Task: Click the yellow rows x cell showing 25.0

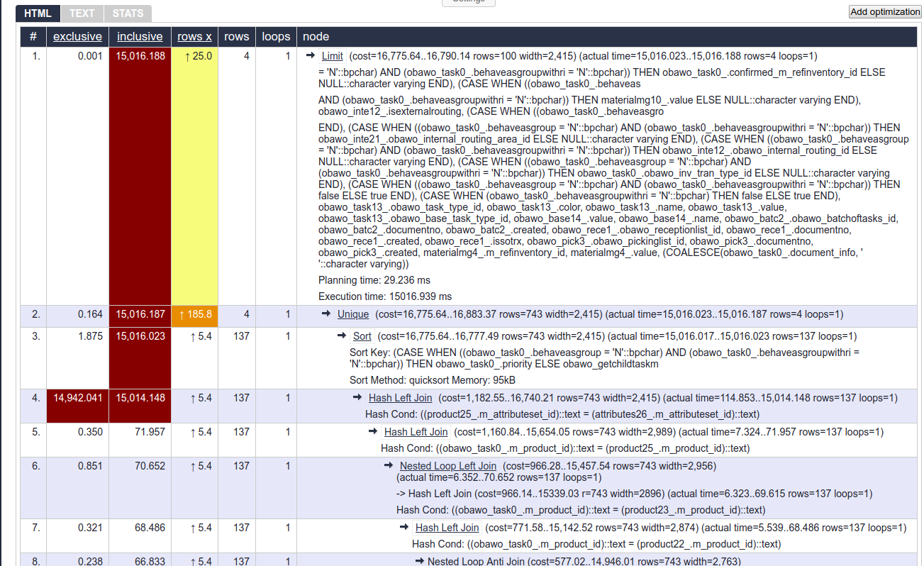Action: point(194,56)
